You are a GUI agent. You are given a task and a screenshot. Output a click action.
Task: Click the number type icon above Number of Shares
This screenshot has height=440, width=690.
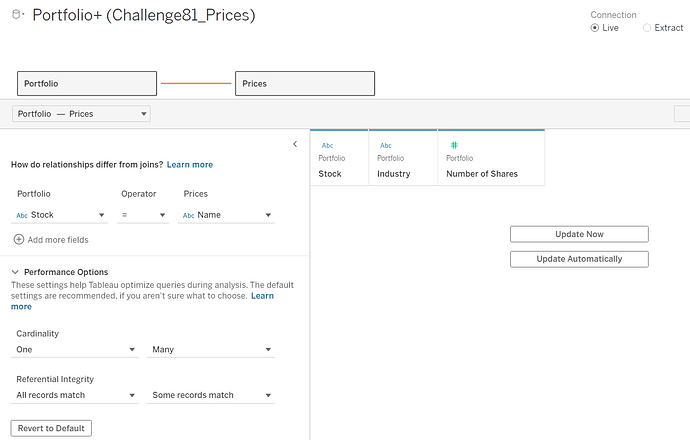click(453, 145)
